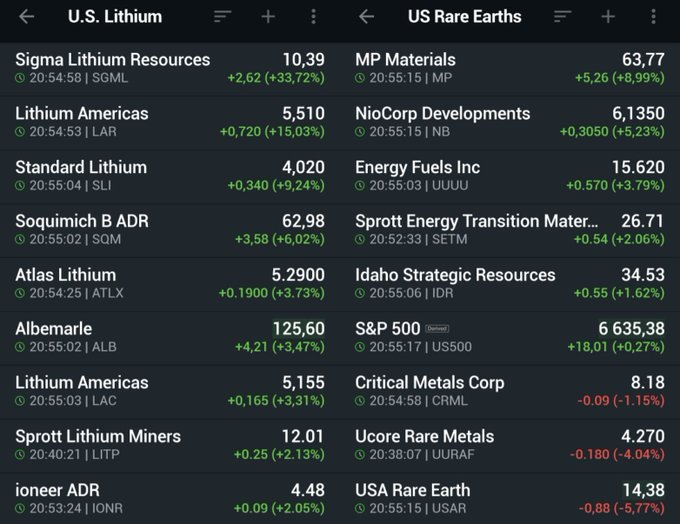
Task: Tap the clock icon beside UURAF
Action: (x=360, y=455)
